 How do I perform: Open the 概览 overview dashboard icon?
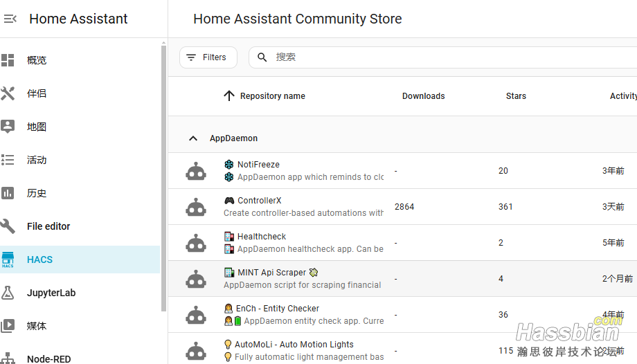point(8,60)
